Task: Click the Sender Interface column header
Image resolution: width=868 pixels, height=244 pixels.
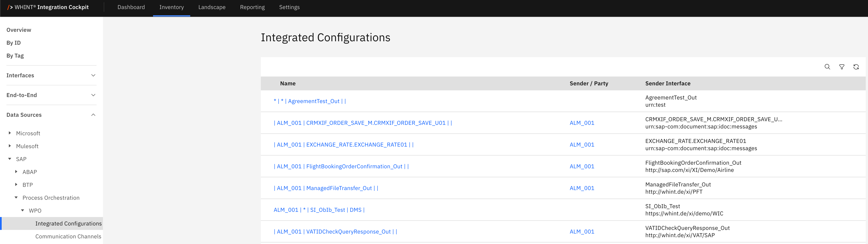Action: point(667,83)
